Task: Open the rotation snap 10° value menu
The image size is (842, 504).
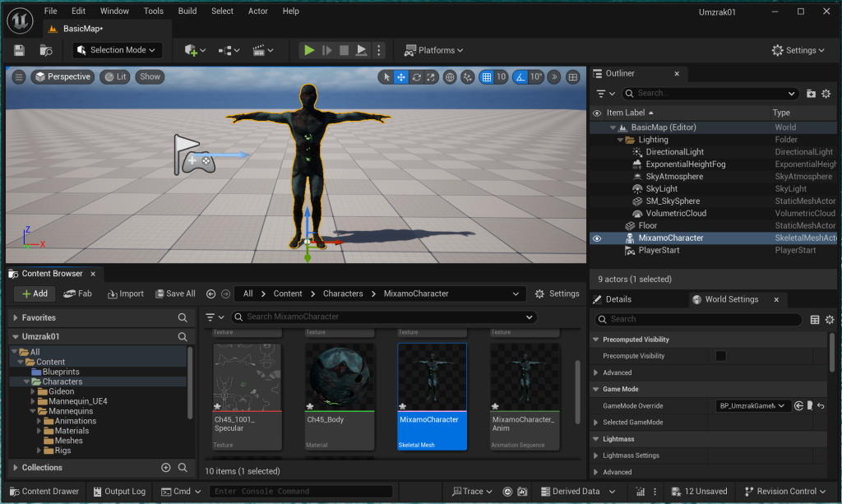Action: coord(536,77)
